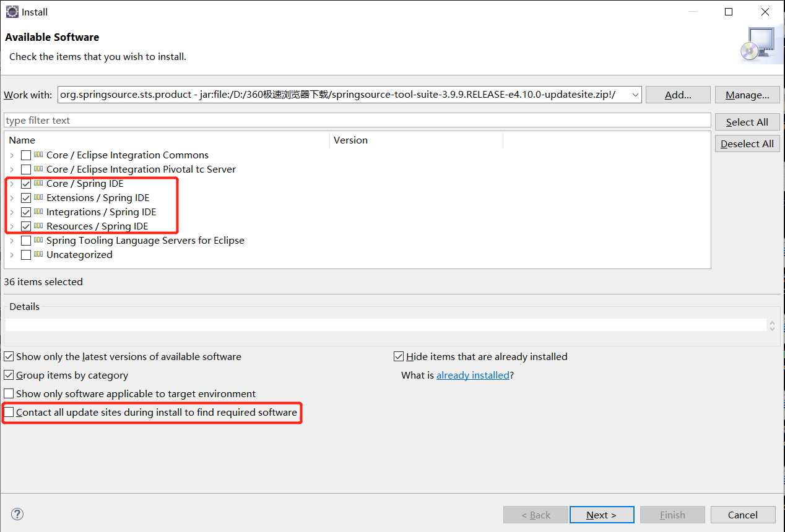This screenshot has width=785, height=532.
Task: Expand the Extensions / Spring IDE tree node
Action: 12,197
